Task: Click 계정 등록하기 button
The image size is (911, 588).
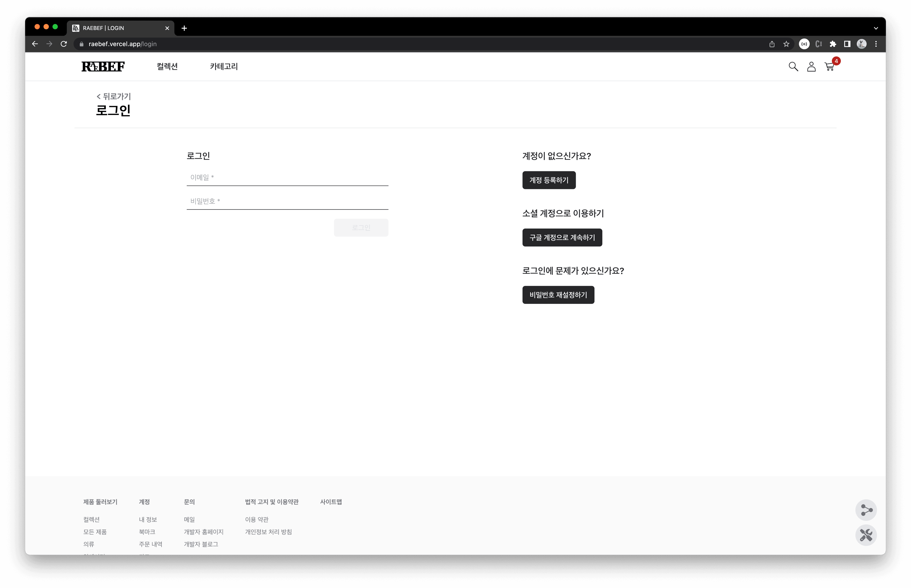Action: pyautogui.click(x=549, y=180)
